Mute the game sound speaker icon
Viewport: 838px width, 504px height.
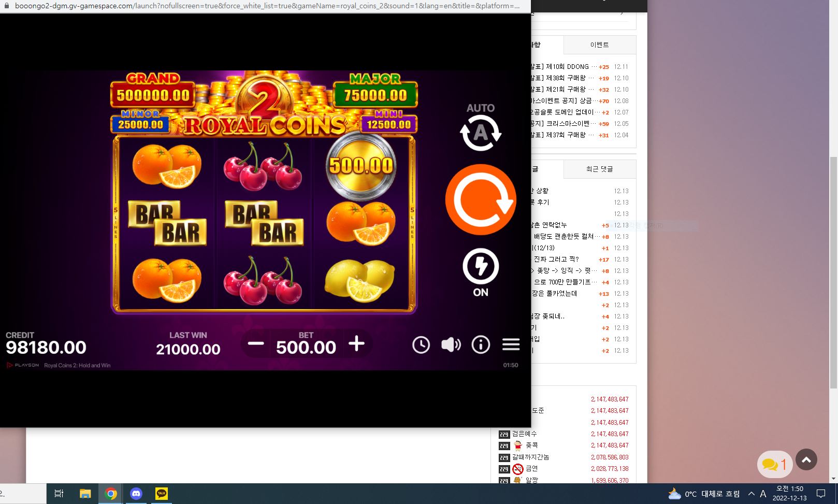[x=451, y=344]
